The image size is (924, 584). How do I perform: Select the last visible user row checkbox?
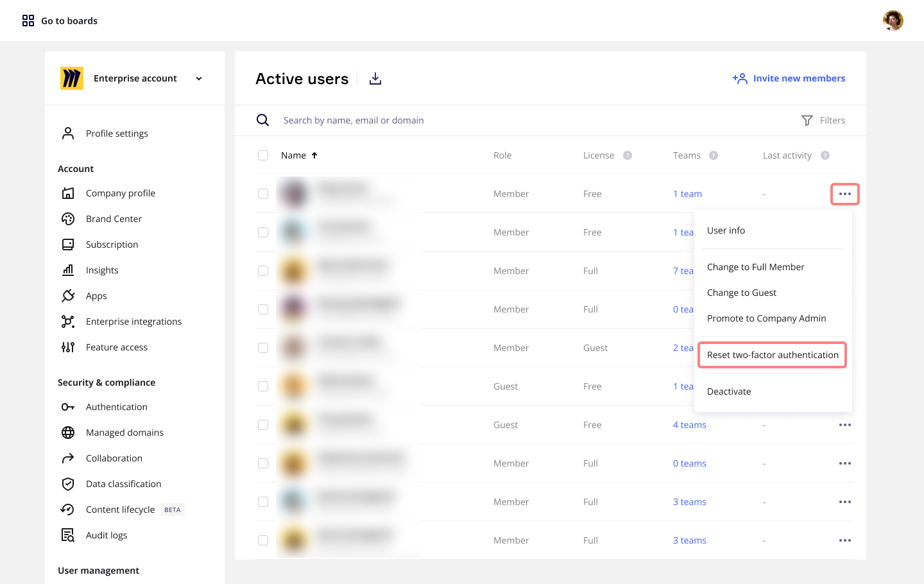point(263,540)
